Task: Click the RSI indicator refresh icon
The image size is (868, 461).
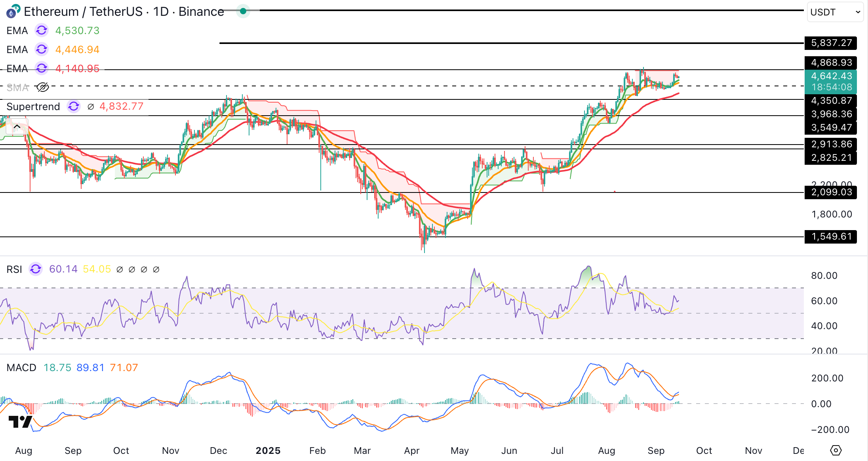Action: point(36,269)
